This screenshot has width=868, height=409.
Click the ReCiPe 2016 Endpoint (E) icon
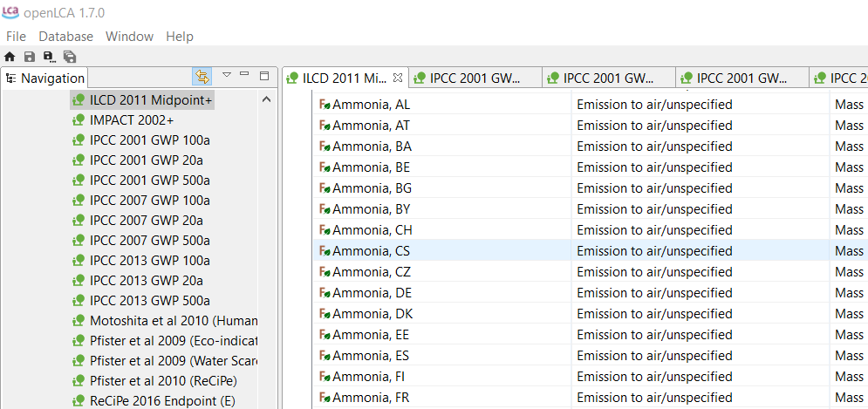point(79,400)
